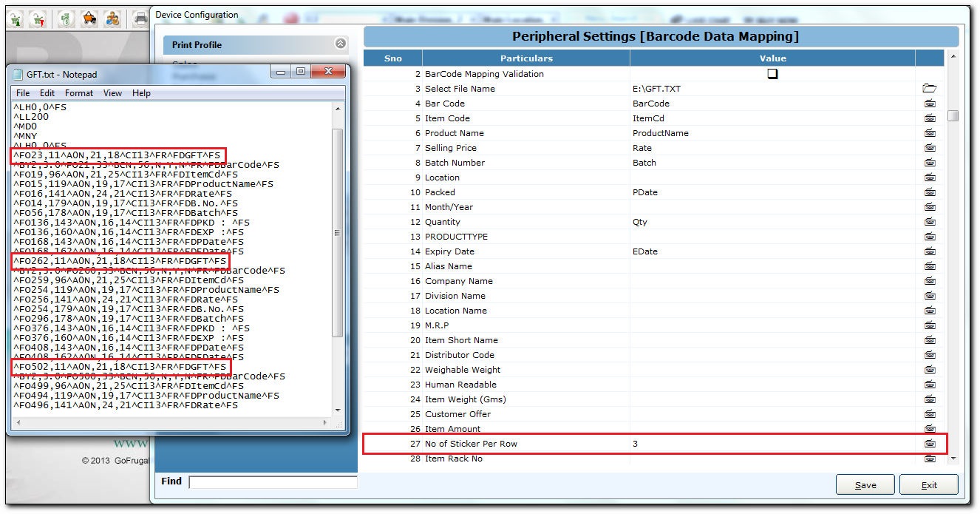Click the Value column header

pos(772,58)
